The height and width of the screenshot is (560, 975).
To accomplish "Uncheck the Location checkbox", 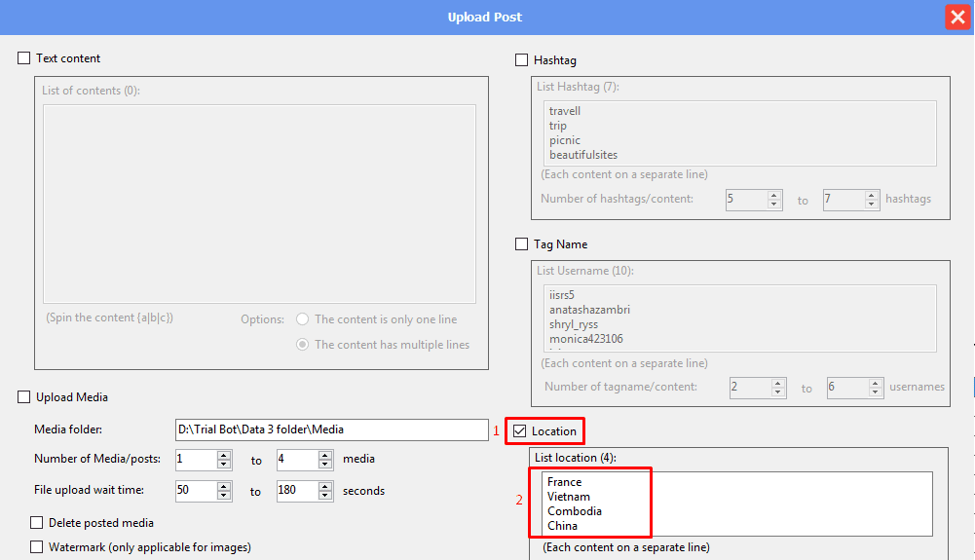I will (520, 431).
